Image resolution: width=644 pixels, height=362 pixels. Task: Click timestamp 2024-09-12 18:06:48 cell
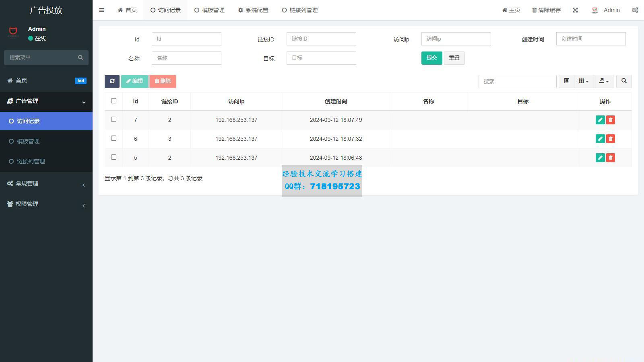[x=336, y=158]
